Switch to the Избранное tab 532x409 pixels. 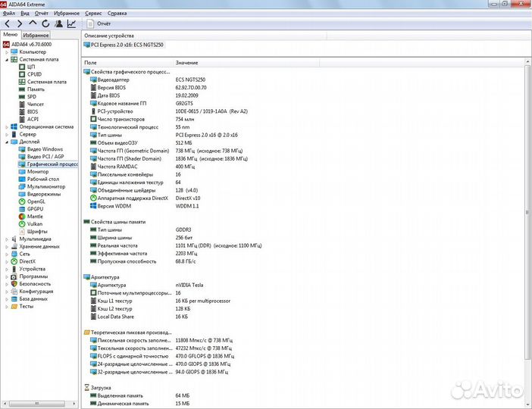36,36
